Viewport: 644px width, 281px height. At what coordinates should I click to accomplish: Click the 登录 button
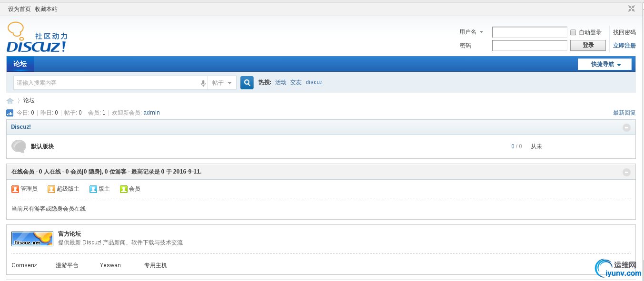coord(588,45)
